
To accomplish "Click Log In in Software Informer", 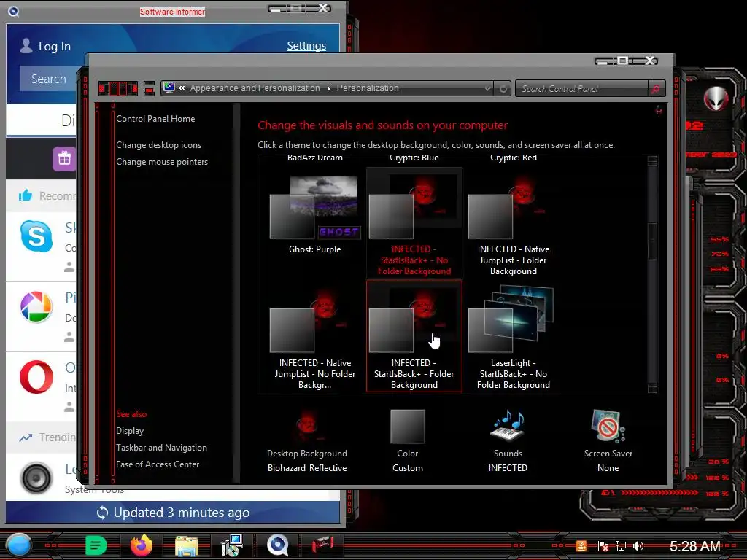I will (x=46, y=46).
